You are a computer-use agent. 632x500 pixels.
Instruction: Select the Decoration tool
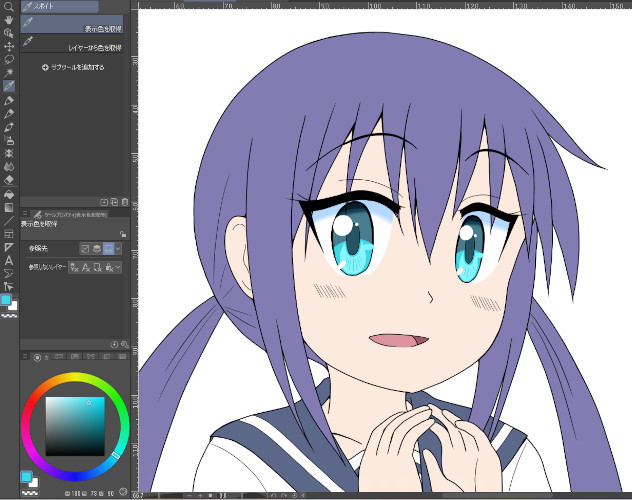tap(8, 154)
